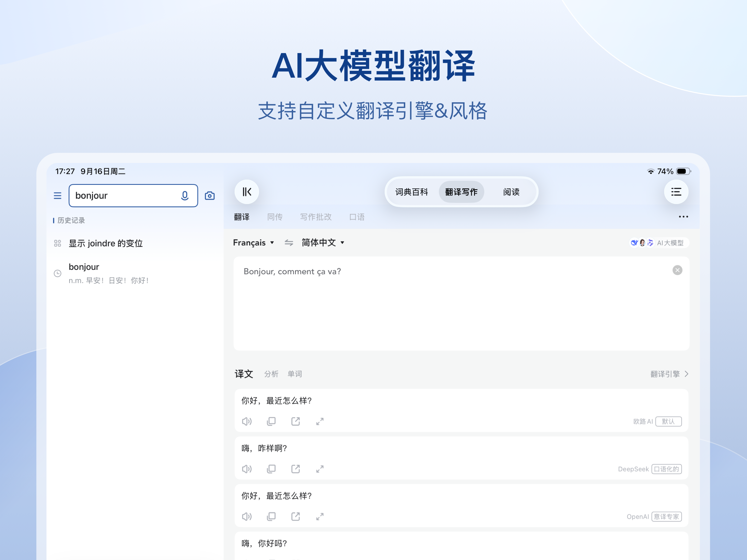Open the 写作批改 sub-tab

[x=316, y=217]
